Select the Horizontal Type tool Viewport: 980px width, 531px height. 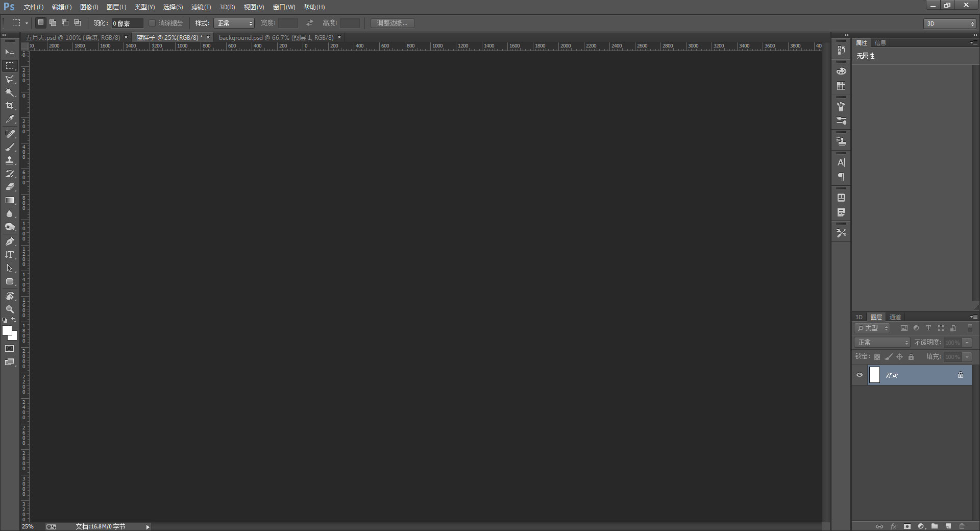[x=10, y=255]
